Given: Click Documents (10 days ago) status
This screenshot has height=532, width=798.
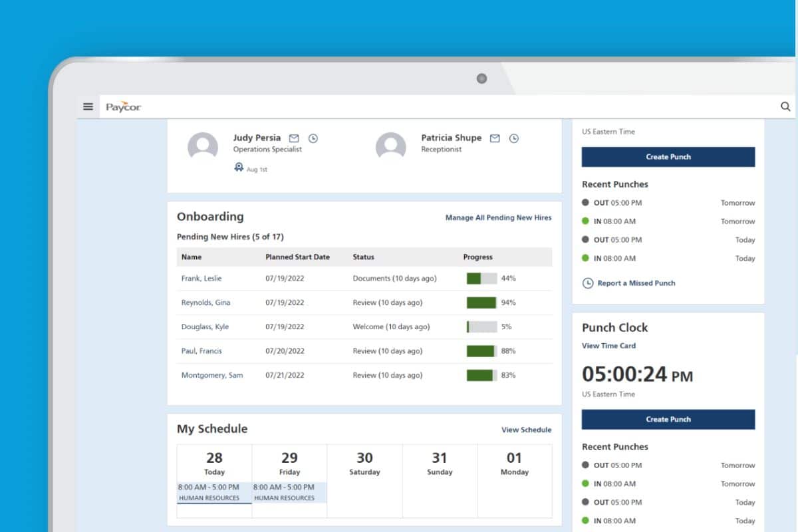Looking at the screenshot, I should pos(394,279).
